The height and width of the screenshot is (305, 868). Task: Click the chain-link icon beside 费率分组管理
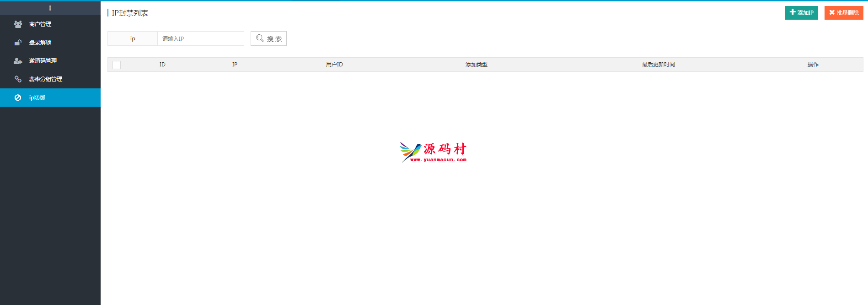18,79
